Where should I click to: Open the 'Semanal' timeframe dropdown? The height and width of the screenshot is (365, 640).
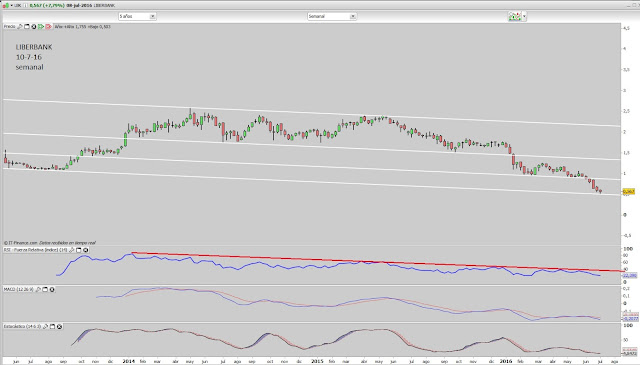pyautogui.click(x=331, y=16)
